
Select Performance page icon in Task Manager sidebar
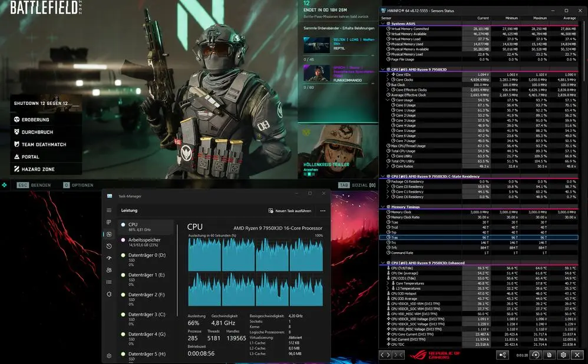pyautogui.click(x=109, y=234)
